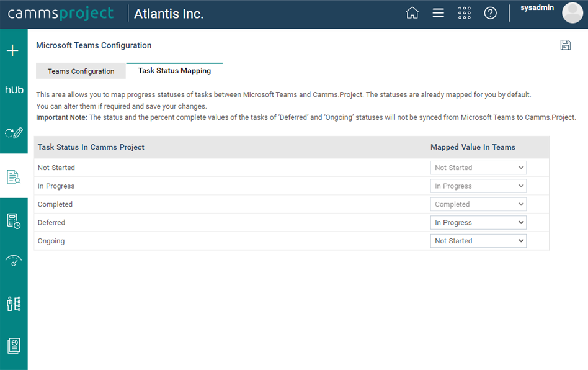Click the Deferred status row label
This screenshot has height=370, width=588.
pos(51,222)
